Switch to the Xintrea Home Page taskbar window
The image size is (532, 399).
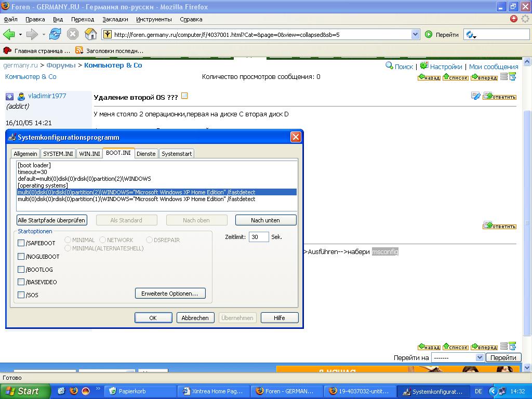[x=214, y=391]
